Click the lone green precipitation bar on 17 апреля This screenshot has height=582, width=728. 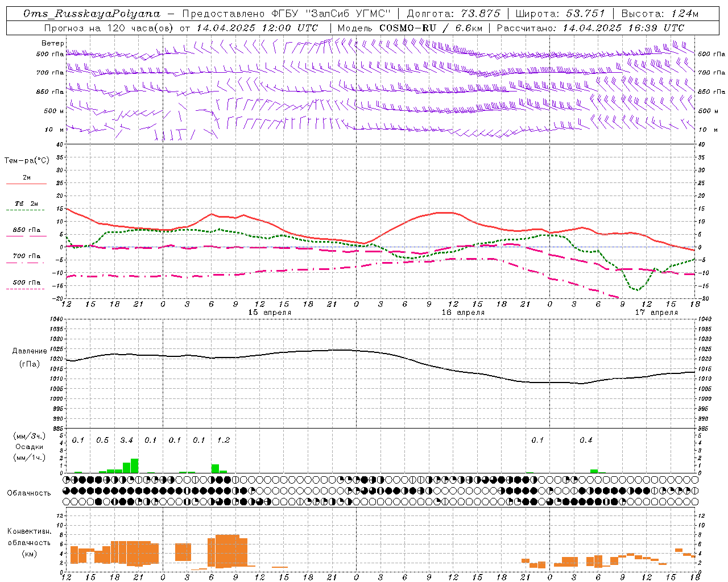(x=594, y=471)
